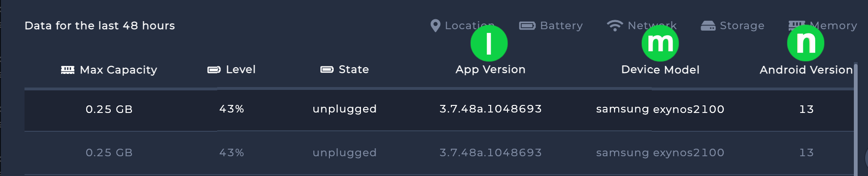
Task: Sort by Device Model column header
Action: point(660,70)
